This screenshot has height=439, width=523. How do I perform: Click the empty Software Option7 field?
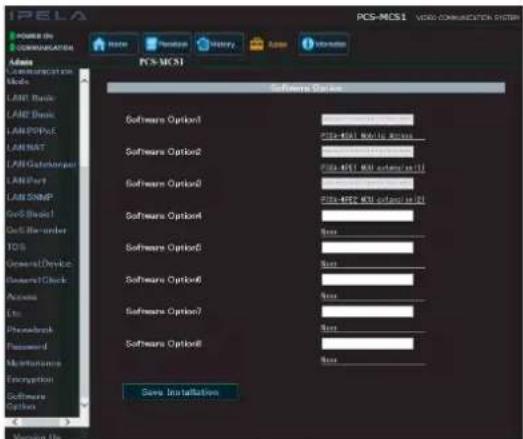(x=367, y=312)
